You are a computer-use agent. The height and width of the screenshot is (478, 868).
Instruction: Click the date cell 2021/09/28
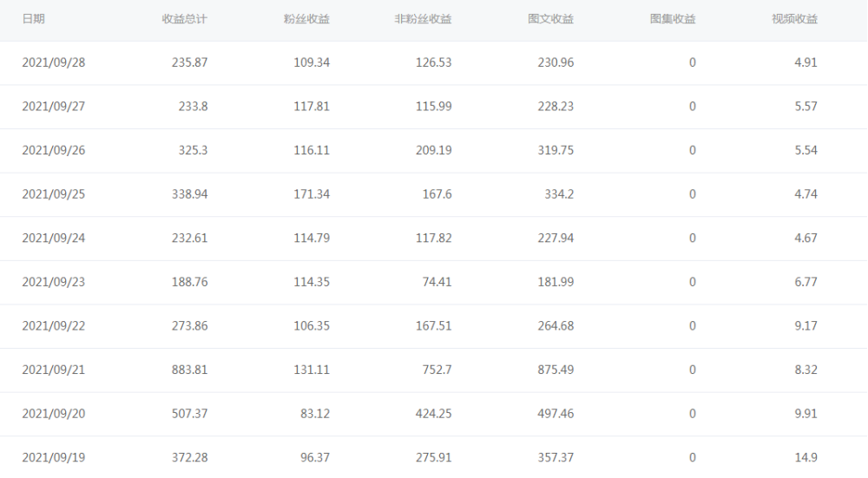(53, 62)
